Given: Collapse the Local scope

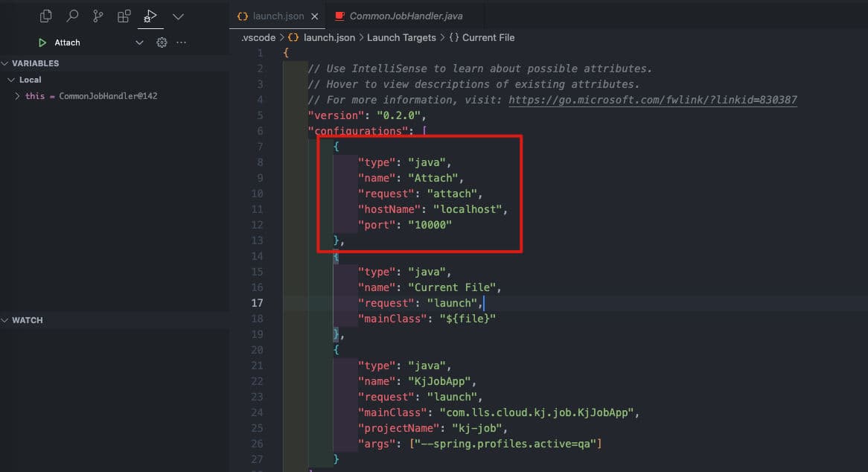Looking at the screenshot, I should click(11, 80).
